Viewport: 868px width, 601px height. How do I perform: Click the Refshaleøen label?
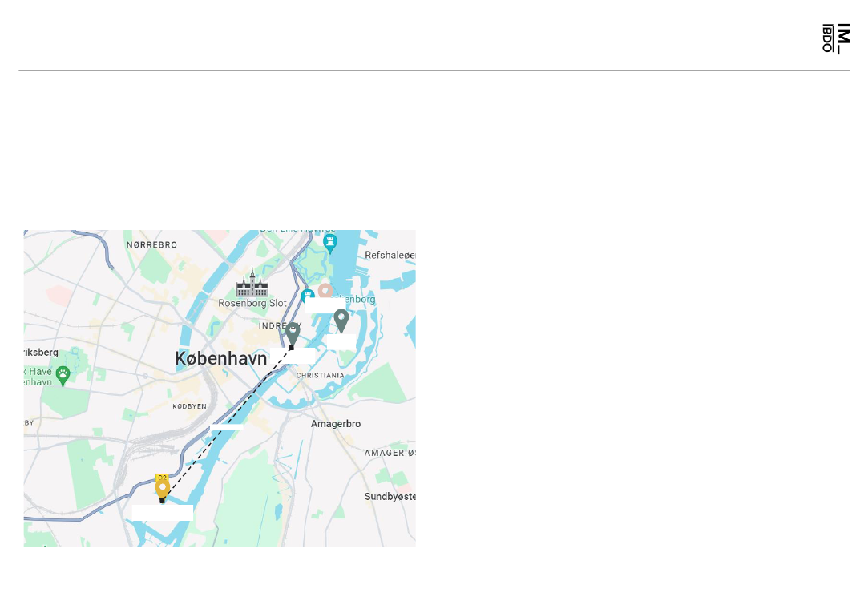(x=390, y=255)
